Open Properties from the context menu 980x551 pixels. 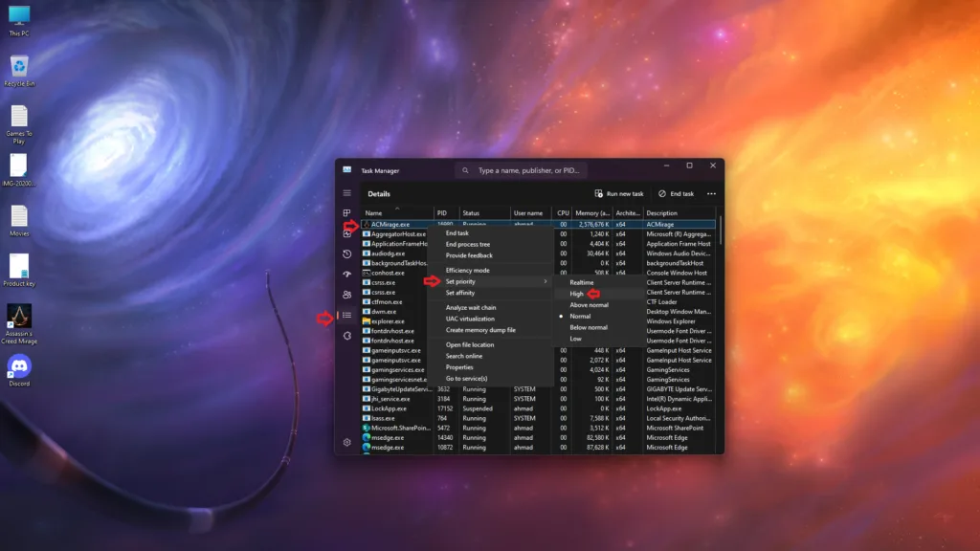point(491,367)
